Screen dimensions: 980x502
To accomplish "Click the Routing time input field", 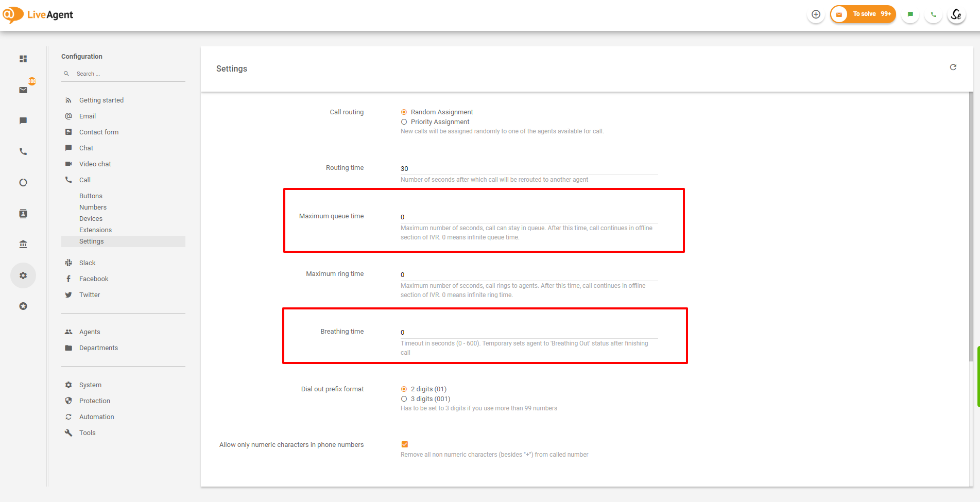I will coord(529,169).
